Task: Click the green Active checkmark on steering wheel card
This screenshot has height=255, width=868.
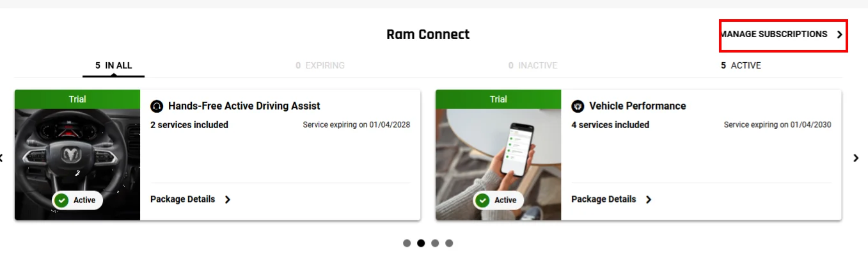Action: (62, 201)
